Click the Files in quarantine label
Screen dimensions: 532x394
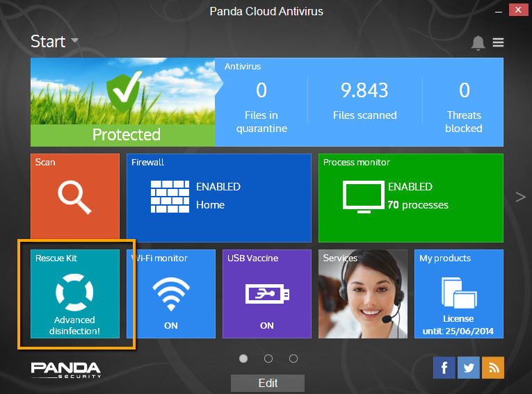pyautogui.click(x=261, y=122)
